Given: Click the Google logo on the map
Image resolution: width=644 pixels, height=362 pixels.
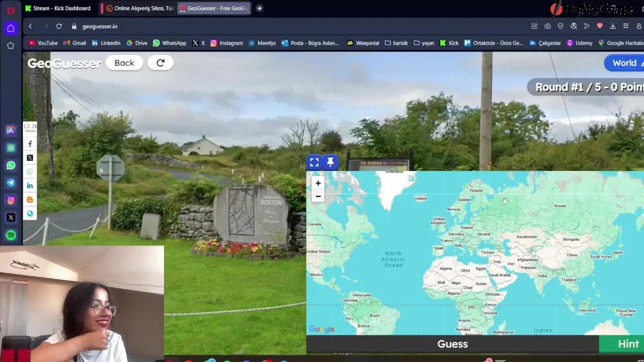Looking at the screenshot, I should (x=322, y=329).
